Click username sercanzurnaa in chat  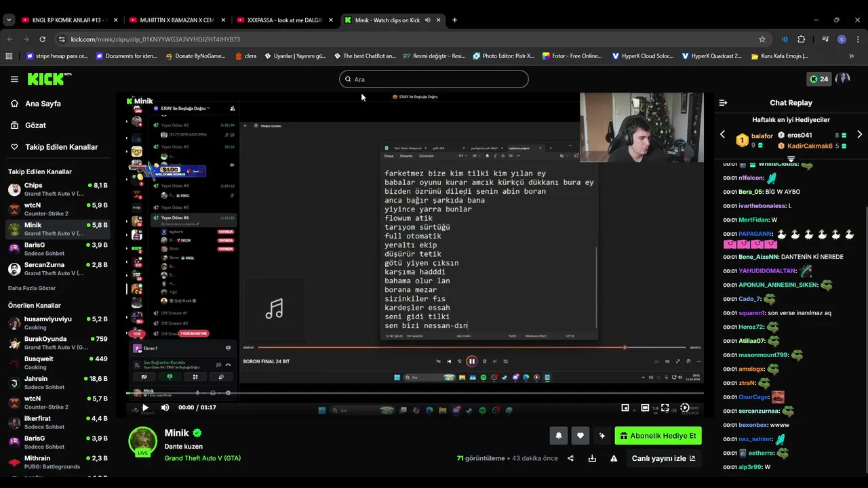tap(759, 411)
